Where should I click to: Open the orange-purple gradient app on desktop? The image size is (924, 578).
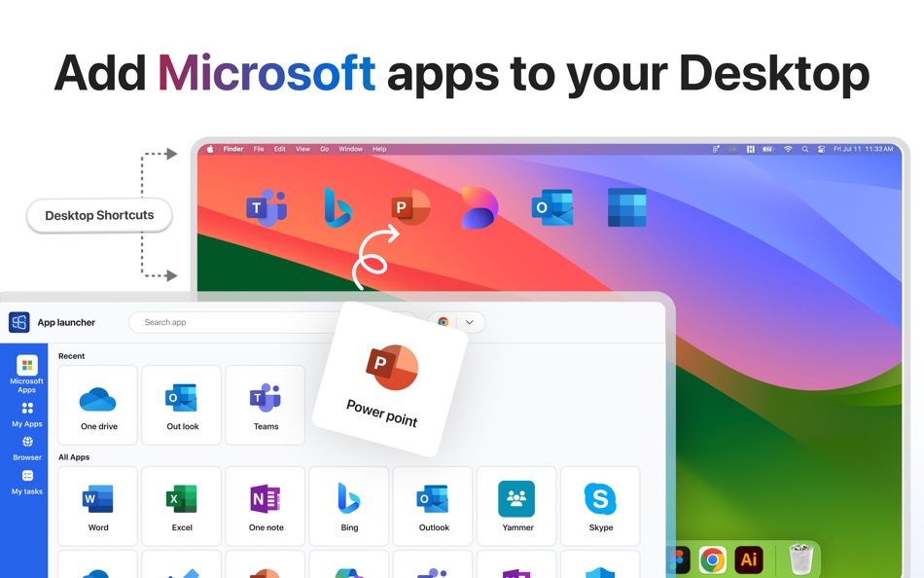click(x=480, y=207)
